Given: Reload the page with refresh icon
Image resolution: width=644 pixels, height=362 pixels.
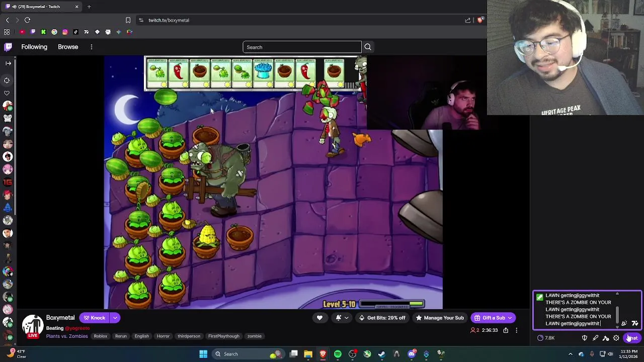Looking at the screenshot, I should click(27, 20).
